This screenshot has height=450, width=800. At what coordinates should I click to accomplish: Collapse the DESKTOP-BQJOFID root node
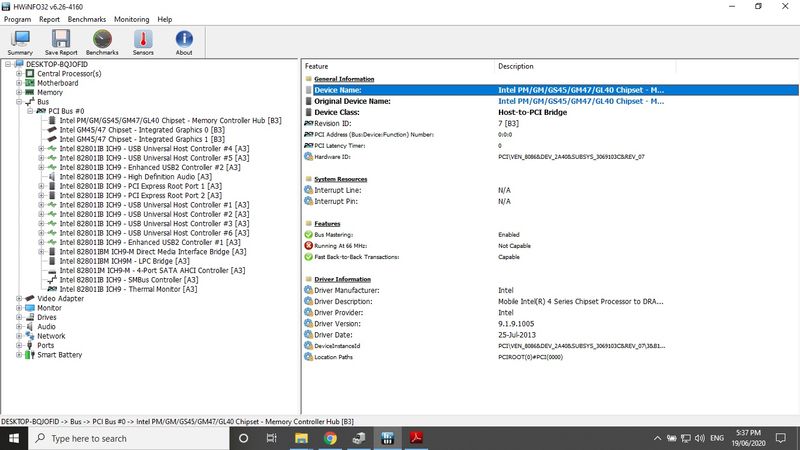point(8,64)
